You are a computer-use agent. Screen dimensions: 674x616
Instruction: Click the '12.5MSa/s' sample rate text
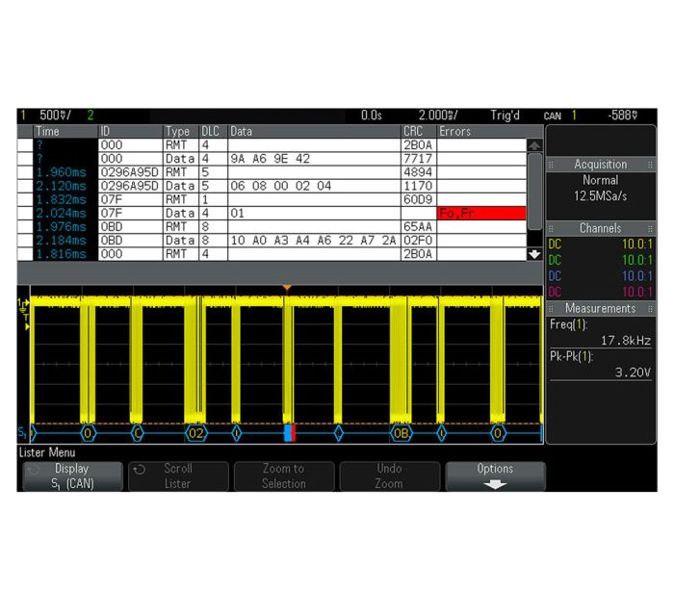click(x=601, y=196)
